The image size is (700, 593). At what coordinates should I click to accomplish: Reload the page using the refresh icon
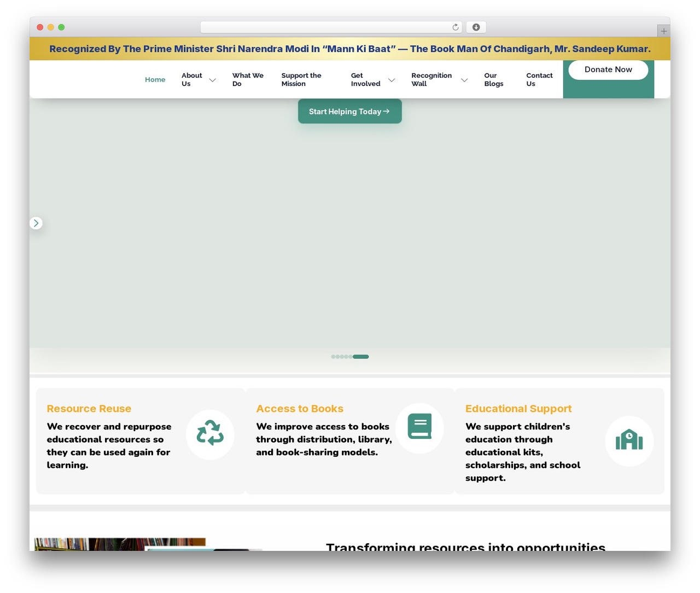pyautogui.click(x=456, y=27)
